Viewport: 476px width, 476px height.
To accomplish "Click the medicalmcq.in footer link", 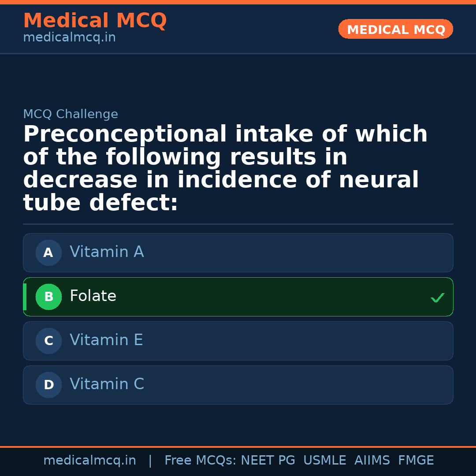I will click(x=89, y=461).
